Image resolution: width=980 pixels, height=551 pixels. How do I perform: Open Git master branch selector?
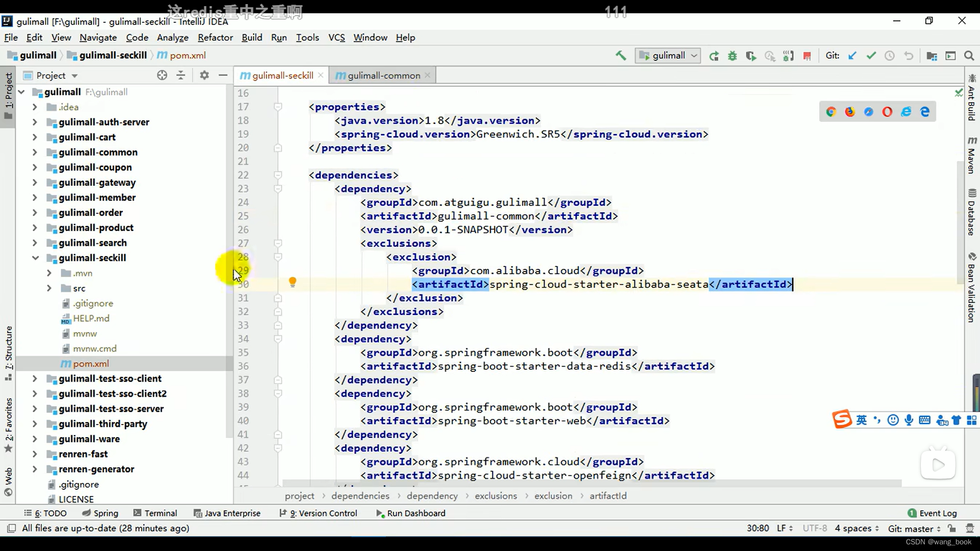coord(914,529)
